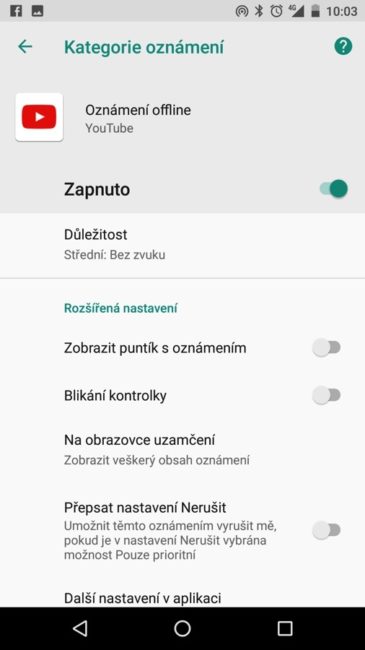Screen dimensions: 365x650
Task: Tap the YouTube app icon
Action: (39, 117)
